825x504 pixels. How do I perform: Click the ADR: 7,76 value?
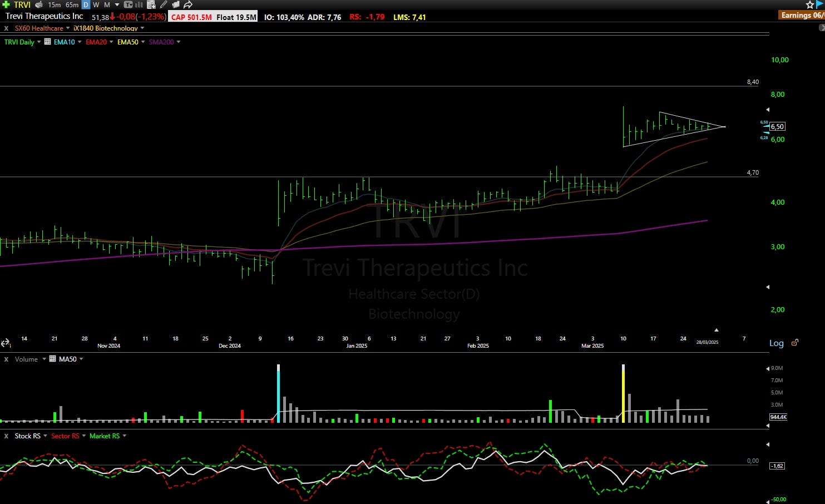click(x=324, y=17)
